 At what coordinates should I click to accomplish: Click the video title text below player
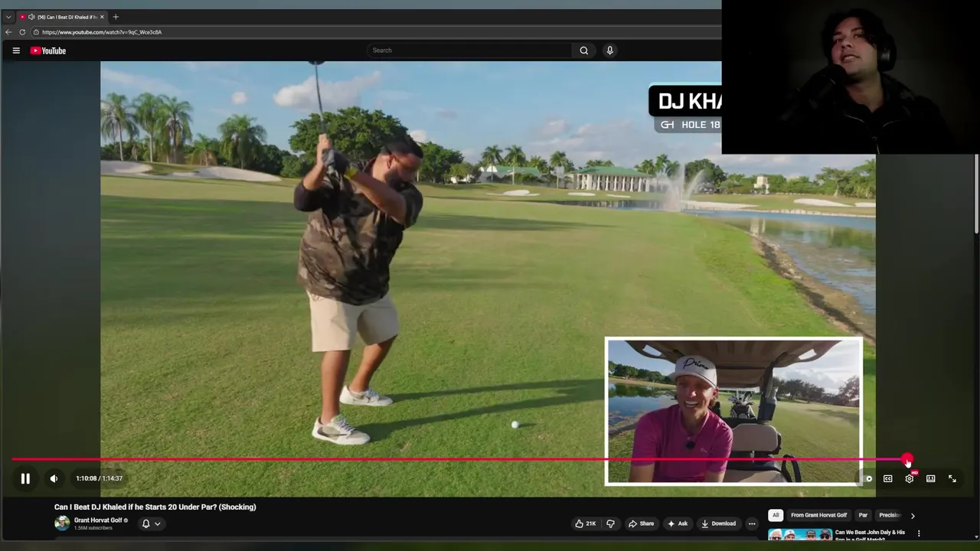pos(155,507)
